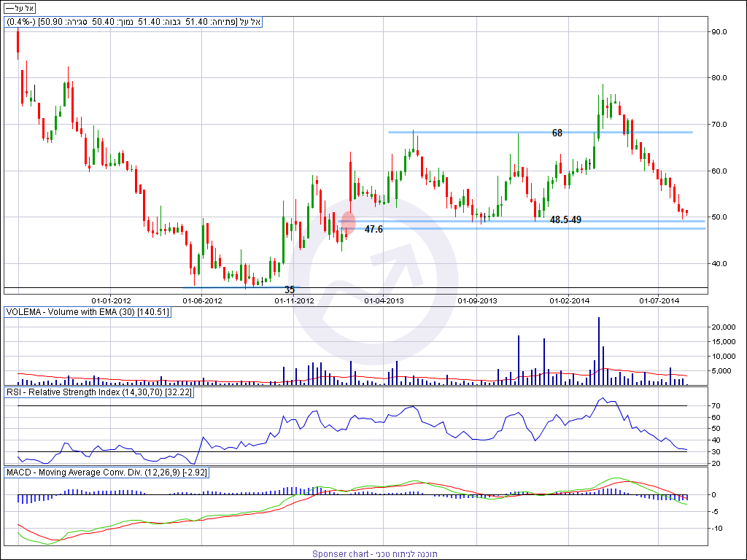The width and height of the screenshot is (747, 560).
Task: Select the MACD Moving Average Conv. Div. title
Action: (107, 472)
